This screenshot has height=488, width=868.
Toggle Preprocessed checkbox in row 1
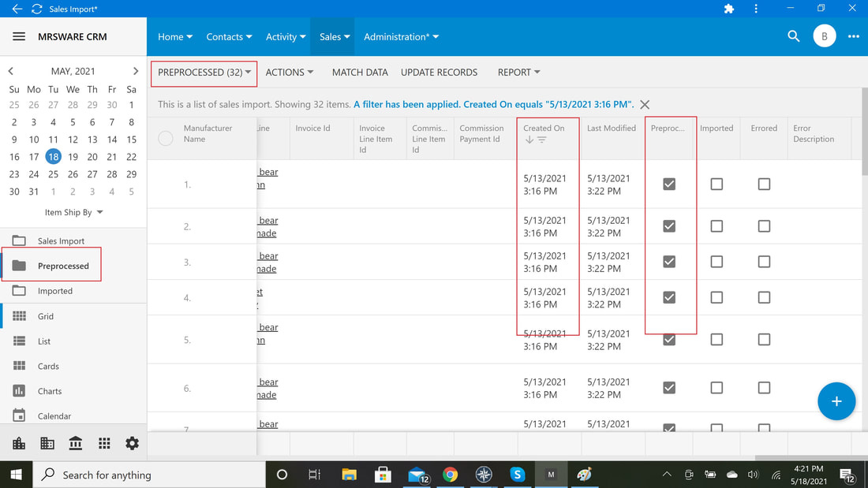[x=669, y=184]
